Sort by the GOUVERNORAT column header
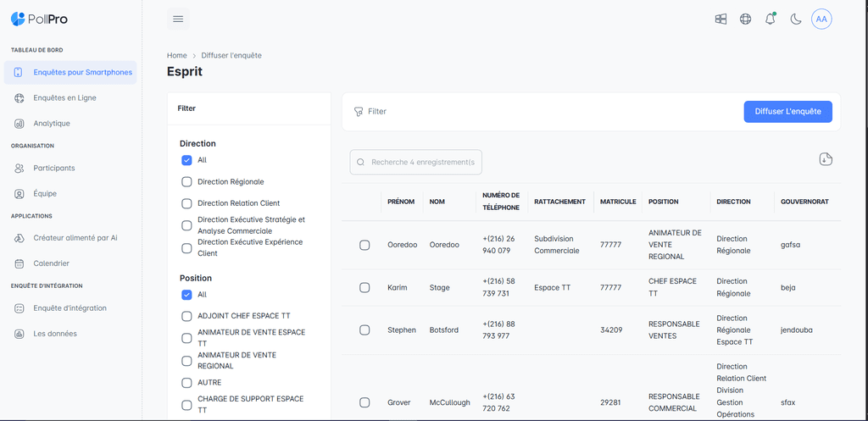This screenshot has height=421, width=868. [804, 202]
